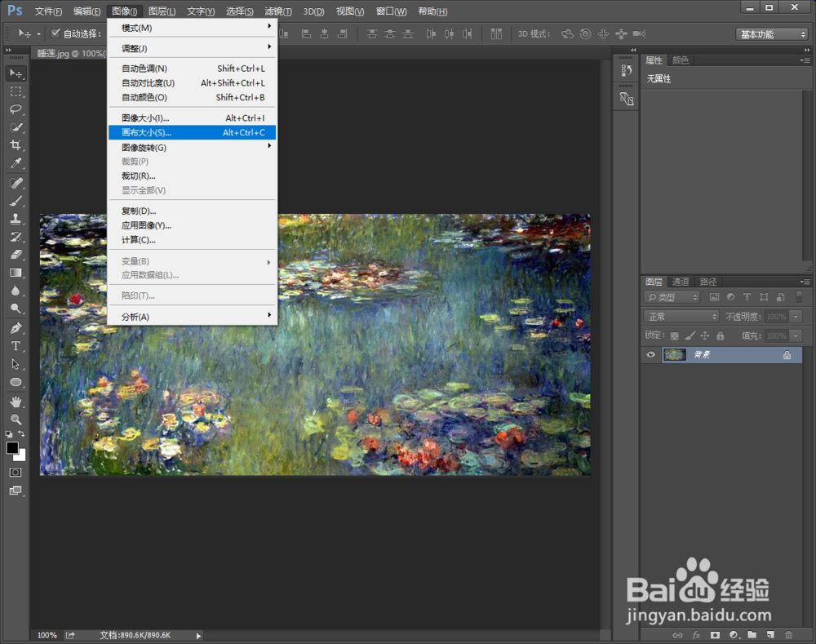Open the 文件(F) menu
Image resolution: width=816 pixels, height=644 pixels.
(48, 11)
